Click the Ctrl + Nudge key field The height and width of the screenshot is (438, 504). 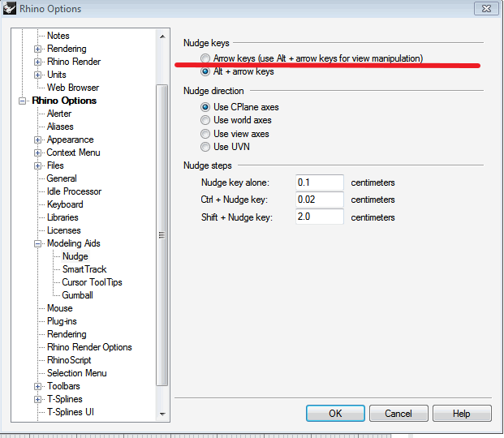point(320,200)
